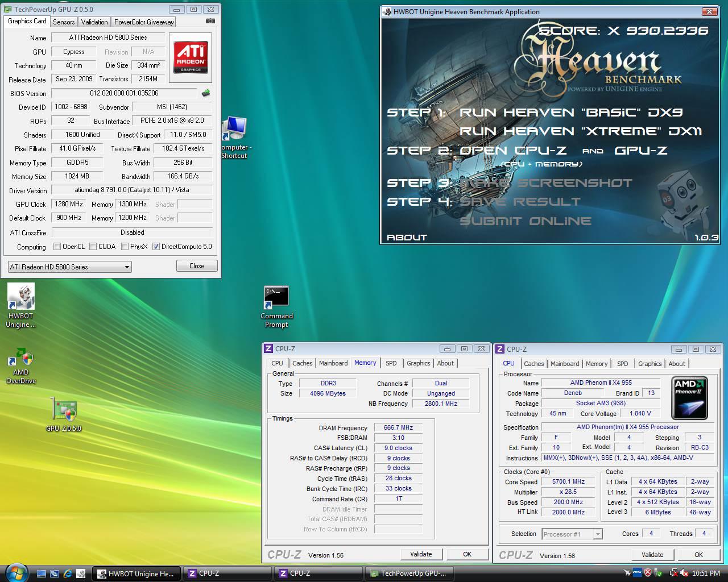Click the MSI tray icon
The width and height of the screenshot is (728, 582).
point(638,573)
